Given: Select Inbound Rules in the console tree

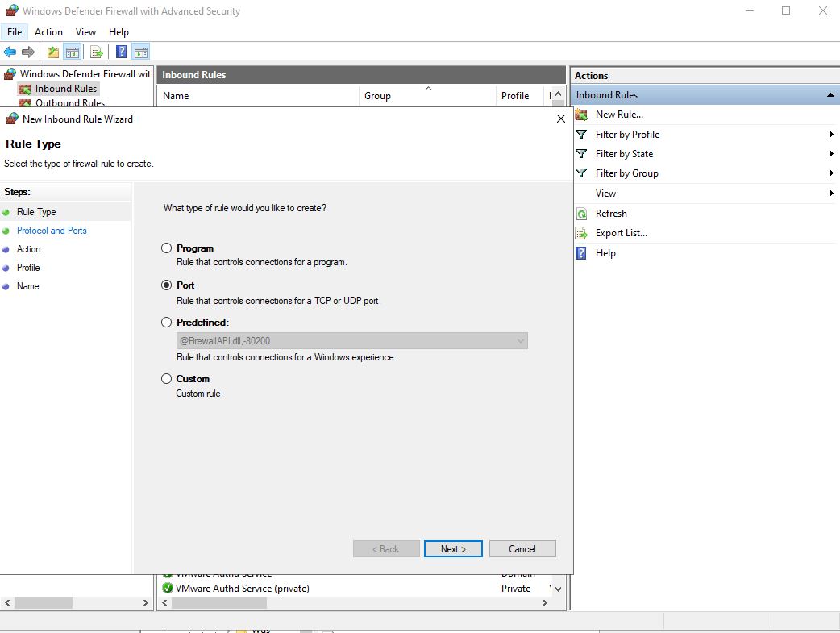Looking at the screenshot, I should pos(65,89).
